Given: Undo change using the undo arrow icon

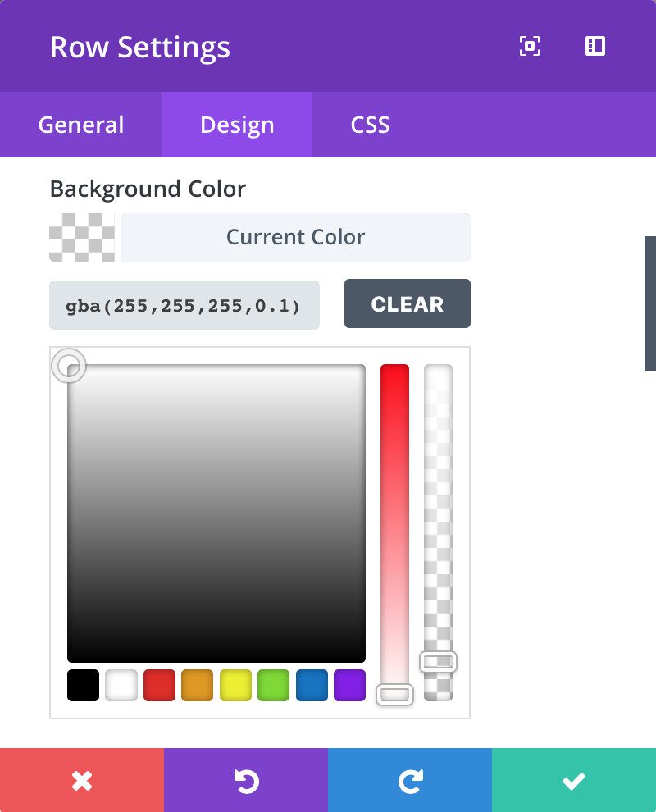Looking at the screenshot, I should coord(246,779).
